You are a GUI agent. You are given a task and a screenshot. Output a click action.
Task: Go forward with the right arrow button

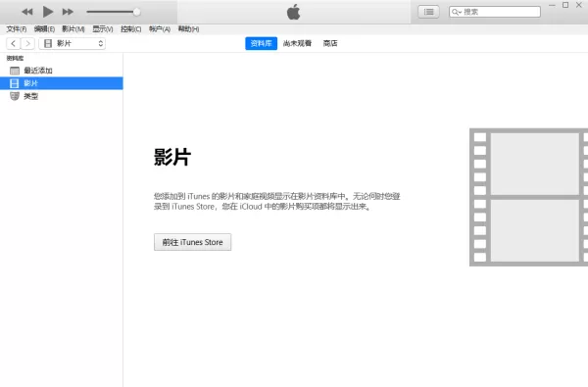point(27,43)
